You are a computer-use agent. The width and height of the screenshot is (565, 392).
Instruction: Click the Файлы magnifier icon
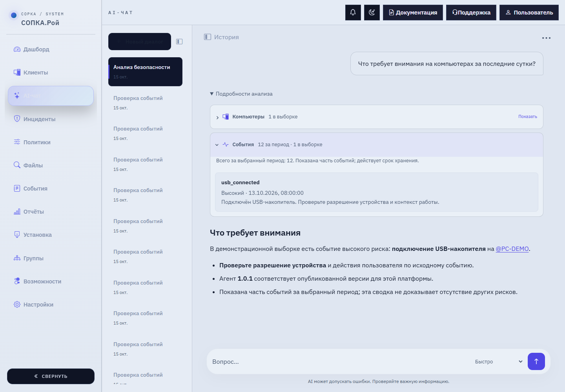17,165
